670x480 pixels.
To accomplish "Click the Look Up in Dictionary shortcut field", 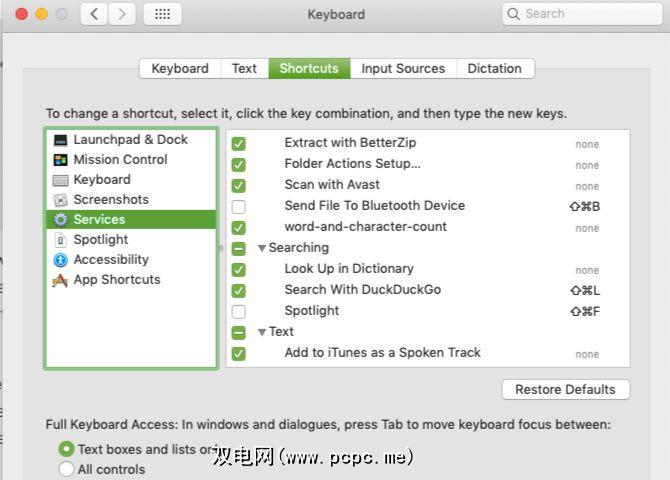I will click(x=587, y=270).
